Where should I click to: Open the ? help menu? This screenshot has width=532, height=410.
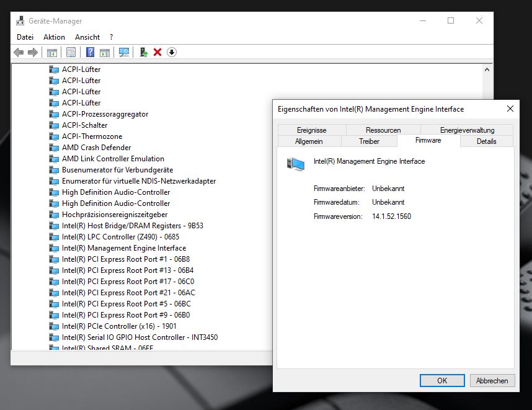111,37
